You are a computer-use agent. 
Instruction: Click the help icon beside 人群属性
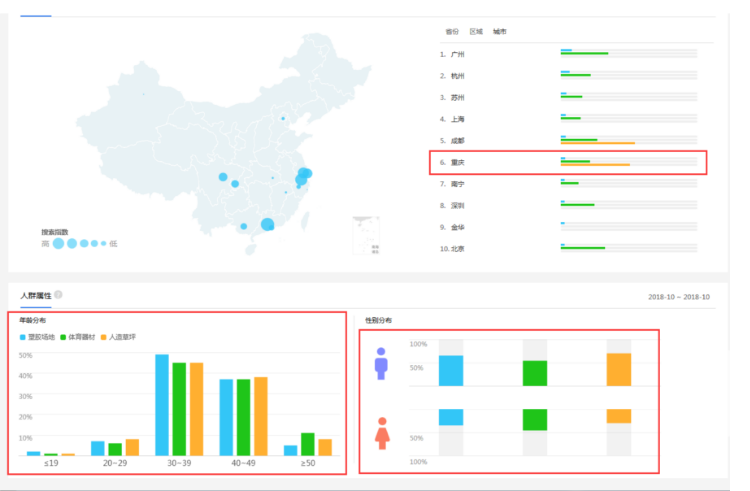pyautogui.click(x=58, y=295)
